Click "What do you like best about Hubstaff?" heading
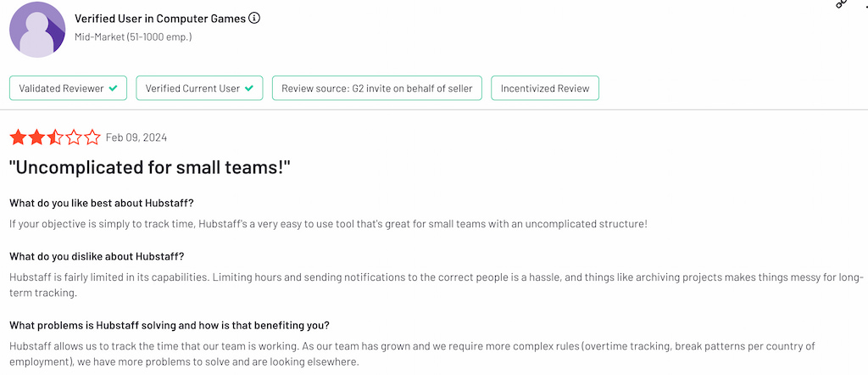 [102, 202]
